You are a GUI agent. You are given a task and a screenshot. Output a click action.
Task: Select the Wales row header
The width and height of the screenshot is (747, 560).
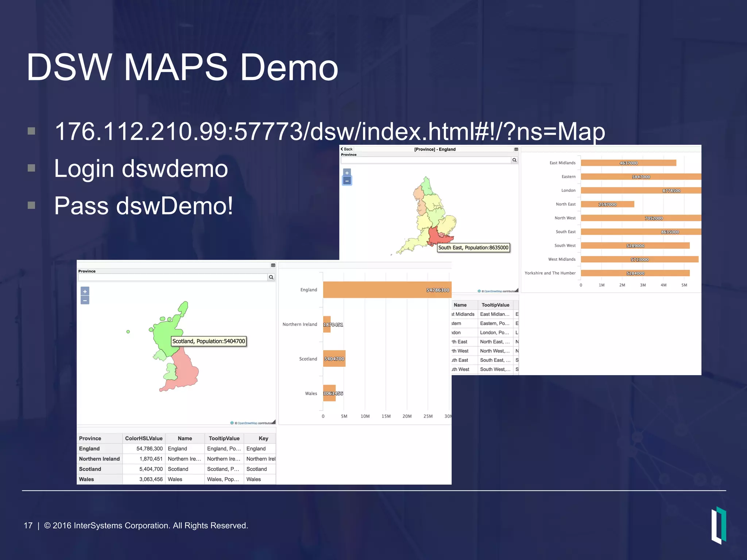(100, 479)
